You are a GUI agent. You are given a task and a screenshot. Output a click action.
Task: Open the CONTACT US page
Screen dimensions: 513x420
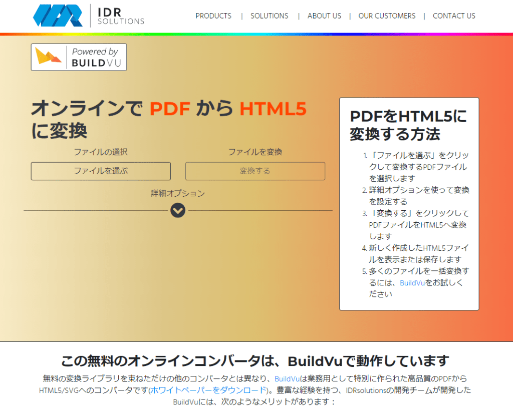pyautogui.click(x=454, y=16)
